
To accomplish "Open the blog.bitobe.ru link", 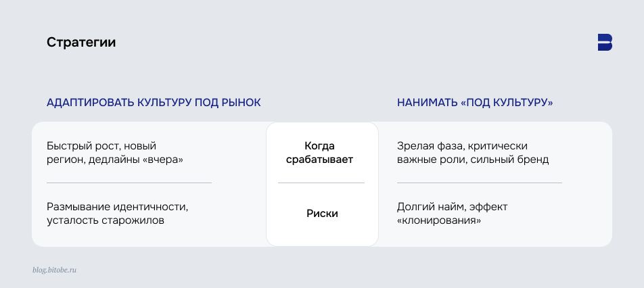I will tap(55, 270).
